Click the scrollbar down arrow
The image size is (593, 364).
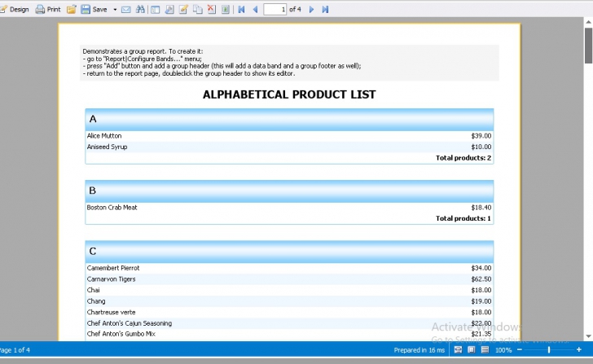point(588,336)
